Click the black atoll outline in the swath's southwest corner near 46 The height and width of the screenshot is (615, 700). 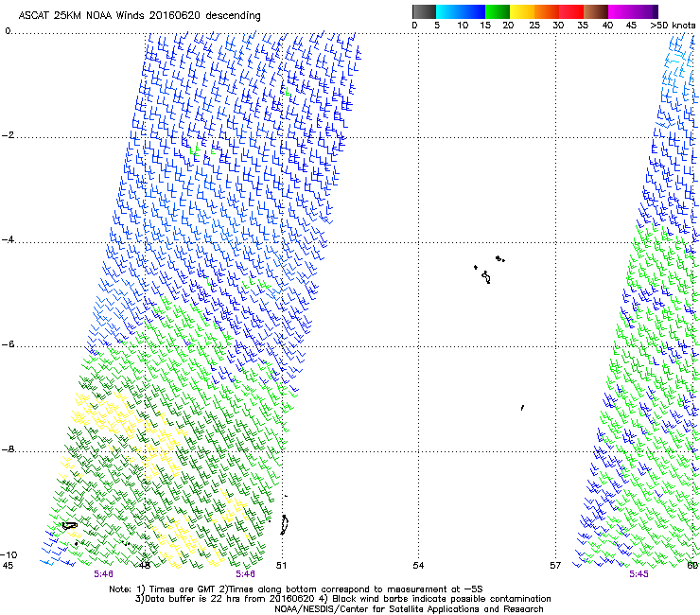[x=70, y=526]
